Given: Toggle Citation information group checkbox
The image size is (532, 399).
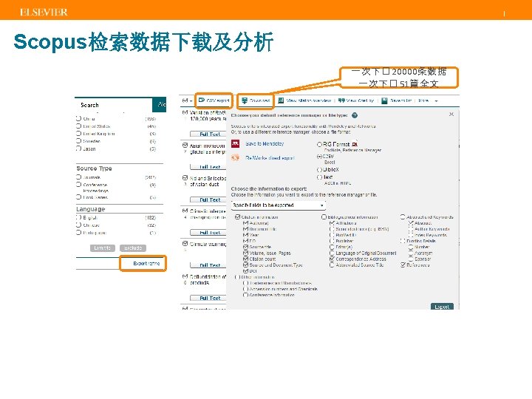Looking at the screenshot, I should [x=237, y=216].
